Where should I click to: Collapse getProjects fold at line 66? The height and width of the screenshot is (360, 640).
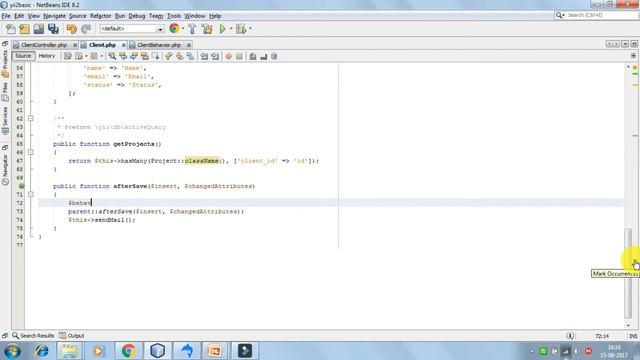click(31, 152)
